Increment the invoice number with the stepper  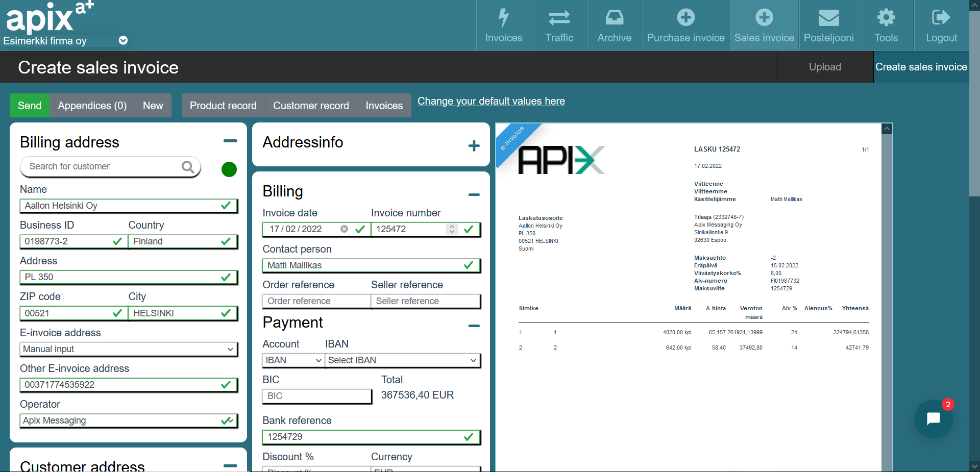(x=451, y=227)
